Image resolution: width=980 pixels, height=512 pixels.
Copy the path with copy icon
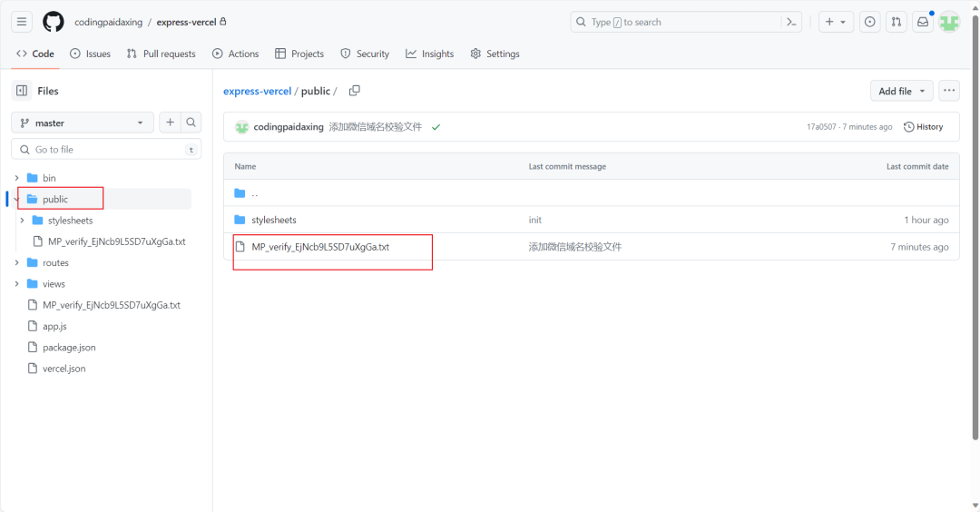[x=355, y=91]
